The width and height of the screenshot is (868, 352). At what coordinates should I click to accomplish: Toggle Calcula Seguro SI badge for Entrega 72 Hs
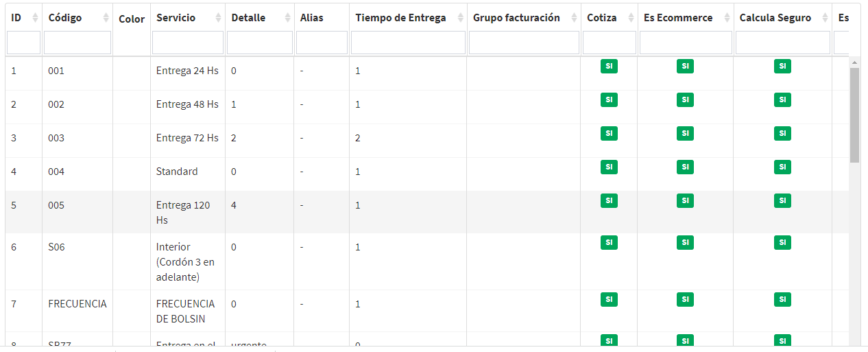pos(782,133)
